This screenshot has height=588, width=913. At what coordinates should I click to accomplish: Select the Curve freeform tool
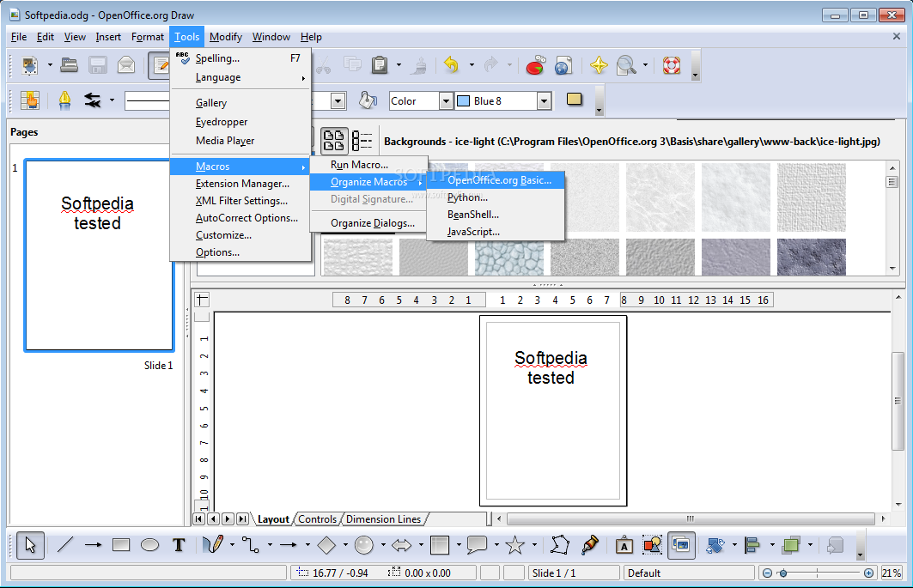coord(213,545)
